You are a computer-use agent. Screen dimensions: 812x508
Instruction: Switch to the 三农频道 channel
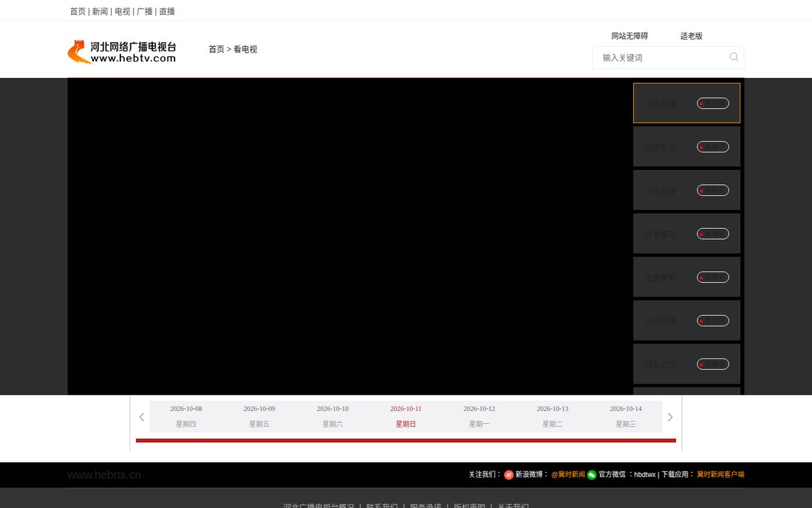(x=687, y=190)
